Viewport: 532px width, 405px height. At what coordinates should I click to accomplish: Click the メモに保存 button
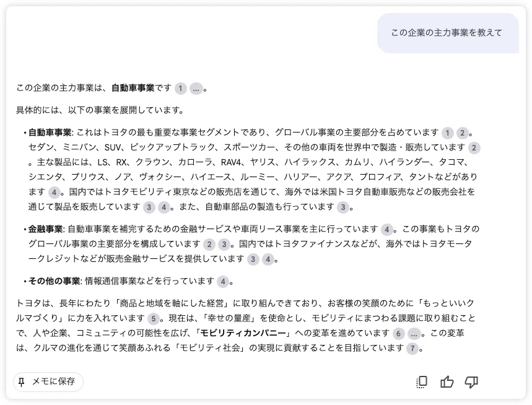click(48, 382)
